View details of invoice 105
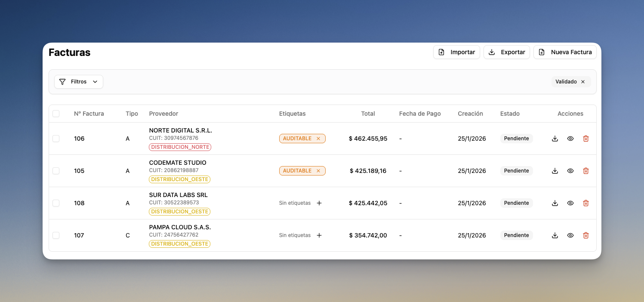This screenshot has height=302, width=644. coord(570,171)
